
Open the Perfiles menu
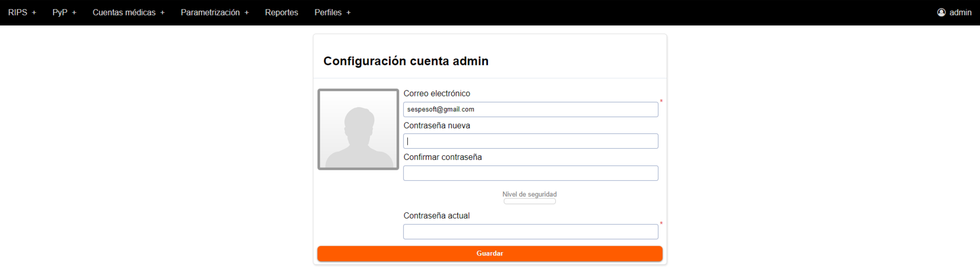click(332, 12)
